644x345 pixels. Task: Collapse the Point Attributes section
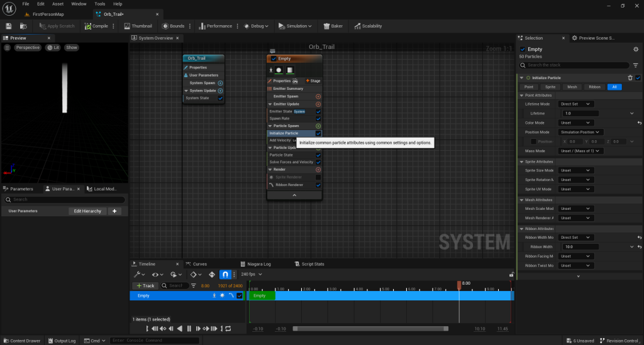(521, 95)
